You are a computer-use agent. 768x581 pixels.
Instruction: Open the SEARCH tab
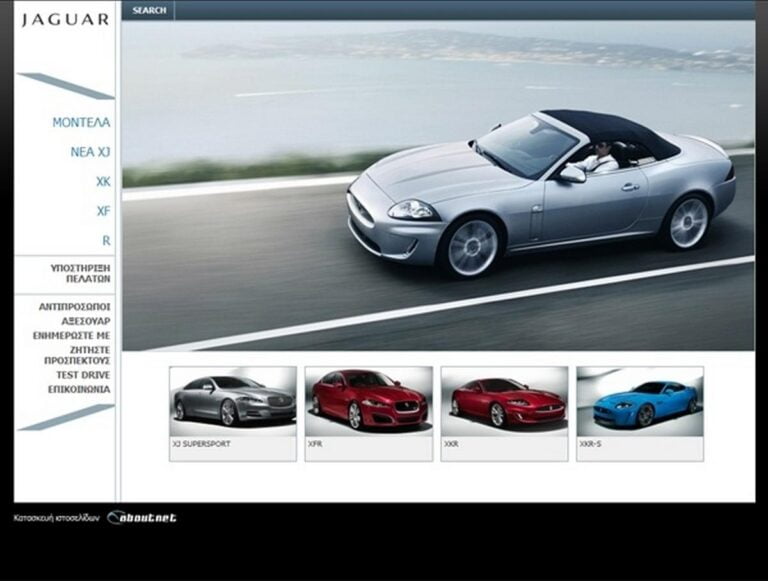click(149, 11)
